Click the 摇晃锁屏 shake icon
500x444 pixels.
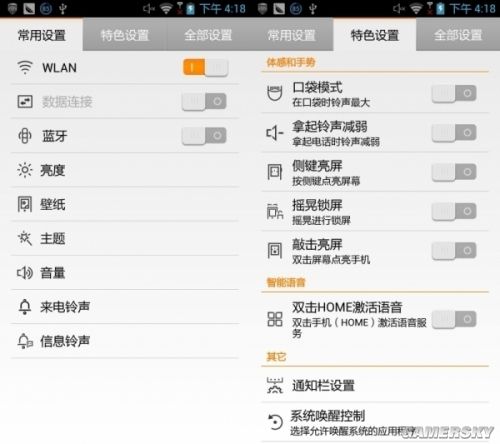coord(275,211)
